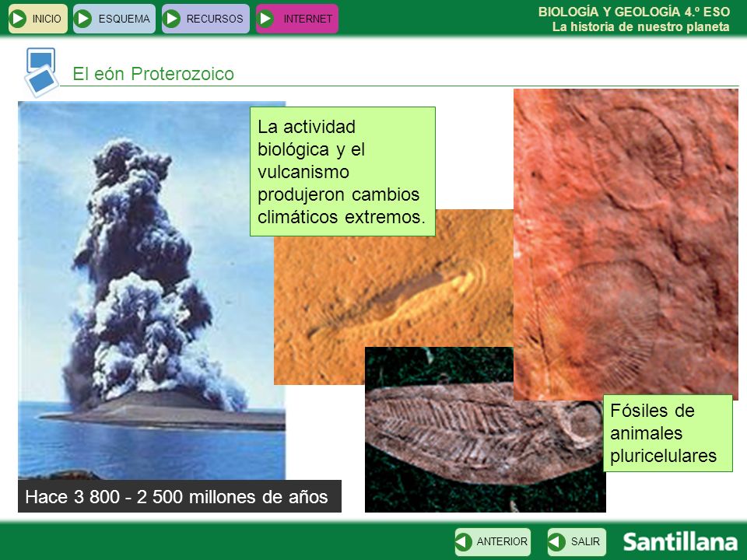The image size is (747, 560).
Task: Click the 'Hace 3 800 - 2 500 millones de años' caption
Action: pos(180,496)
